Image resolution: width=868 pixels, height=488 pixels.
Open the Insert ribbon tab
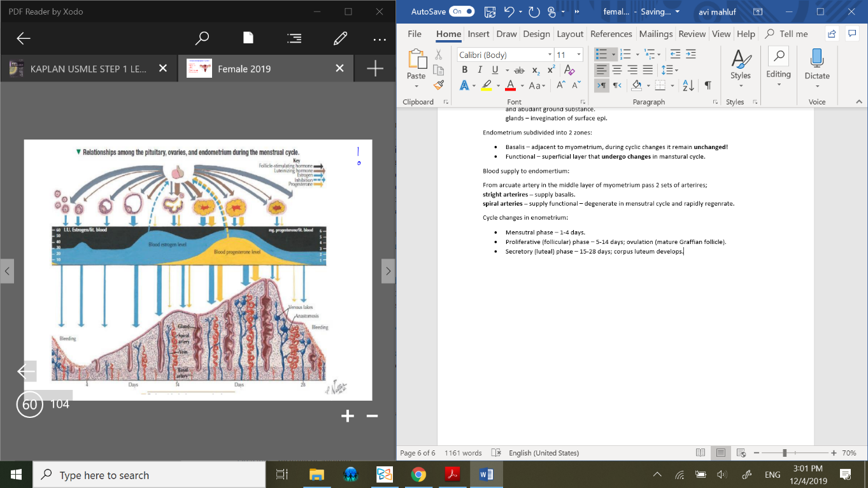(478, 34)
